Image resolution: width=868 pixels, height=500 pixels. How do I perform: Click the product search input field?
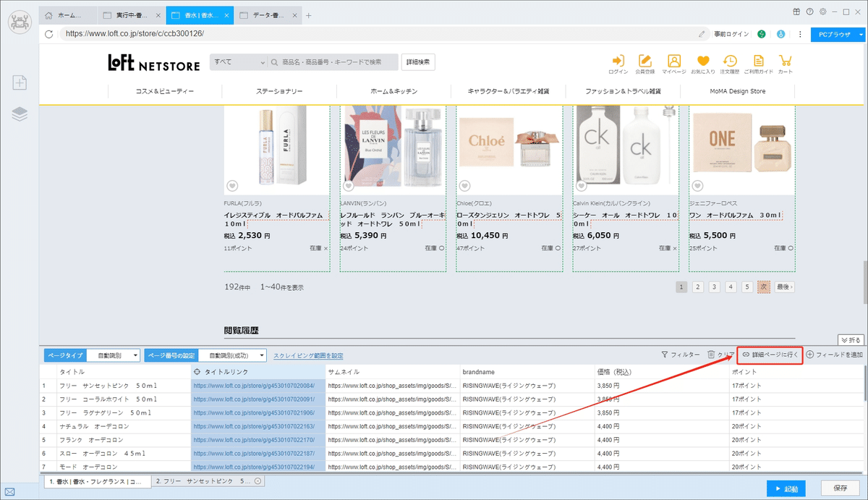(333, 62)
